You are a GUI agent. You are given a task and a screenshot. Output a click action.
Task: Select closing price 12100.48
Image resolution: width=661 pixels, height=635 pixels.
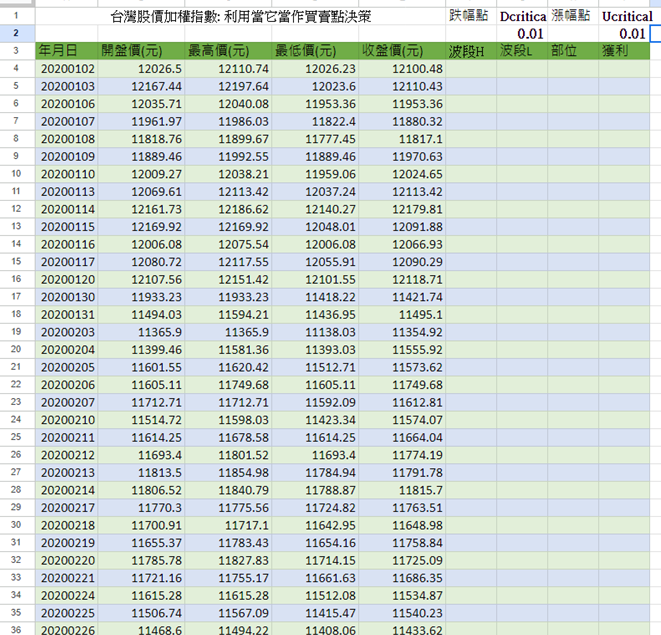point(402,69)
